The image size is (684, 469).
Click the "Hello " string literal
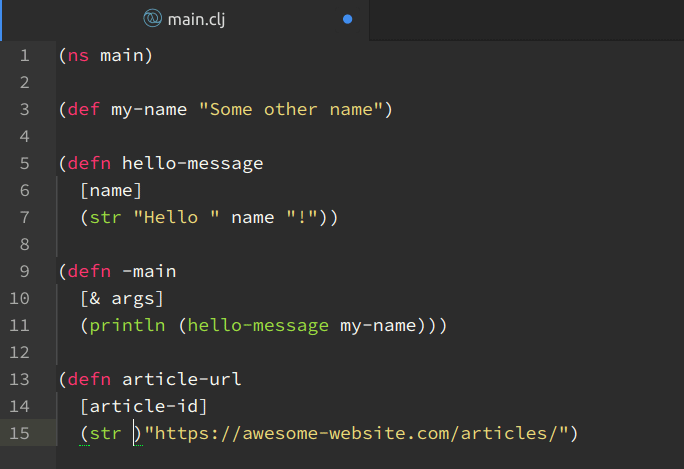[x=177, y=217]
